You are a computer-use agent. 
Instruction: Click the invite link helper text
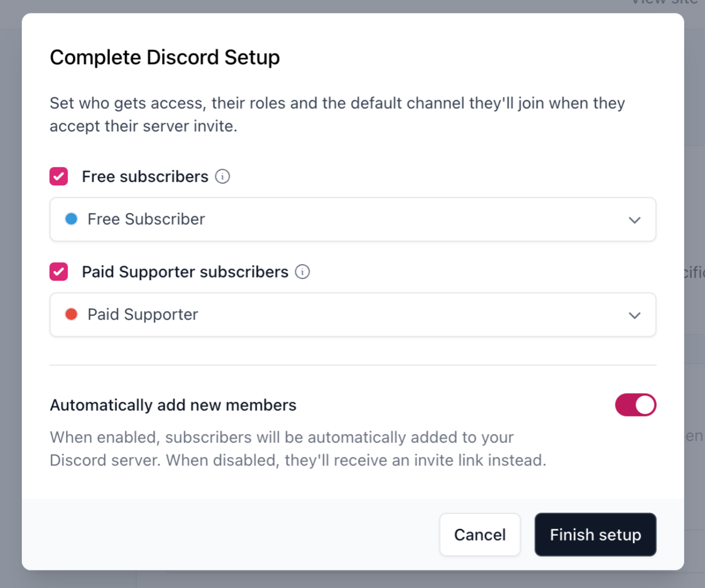point(298,448)
